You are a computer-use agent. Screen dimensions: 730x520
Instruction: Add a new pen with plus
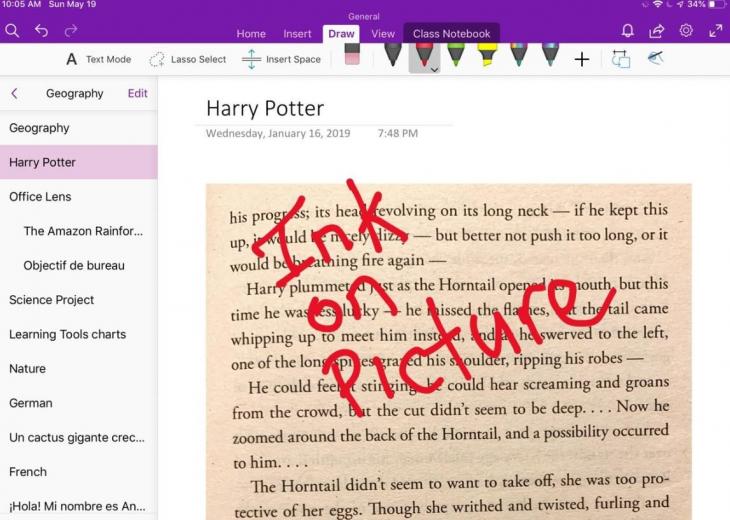581,59
